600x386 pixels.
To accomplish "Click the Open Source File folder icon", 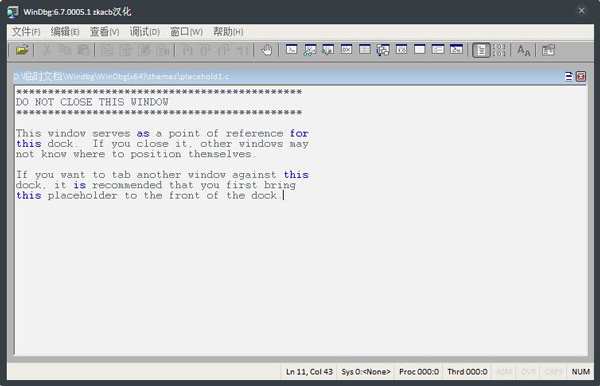I will click(22, 50).
